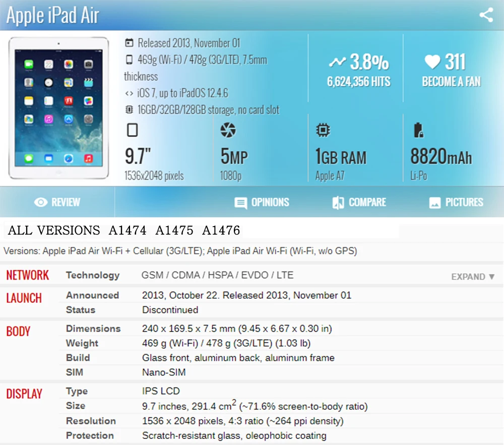504x445 pixels.
Task: Click the popularity trend arrow icon
Action: pos(337,62)
